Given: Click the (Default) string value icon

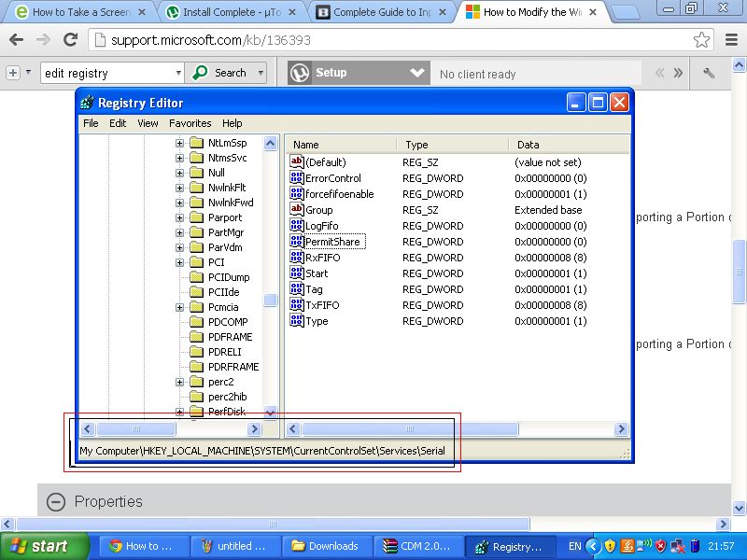Looking at the screenshot, I should pyautogui.click(x=296, y=161).
